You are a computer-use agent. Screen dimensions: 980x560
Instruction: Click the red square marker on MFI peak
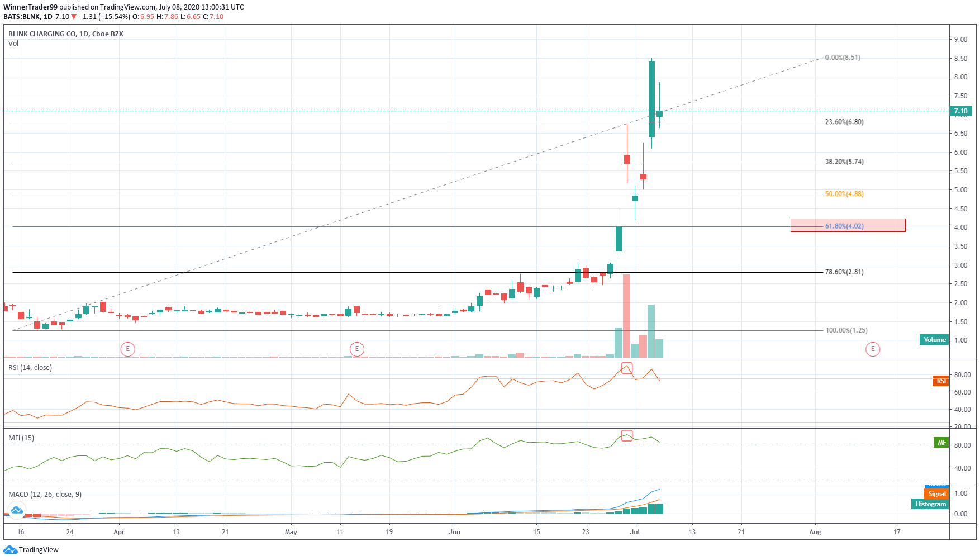[x=627, y=435]
